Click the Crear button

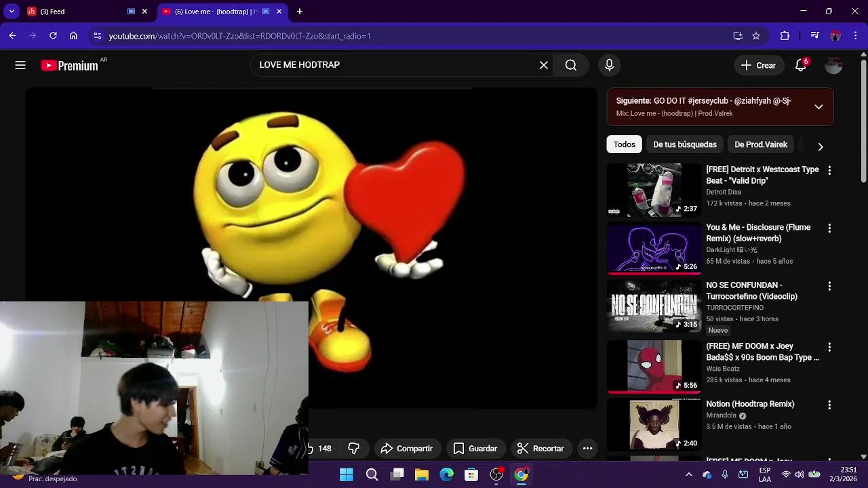click(x=758, y=65)
